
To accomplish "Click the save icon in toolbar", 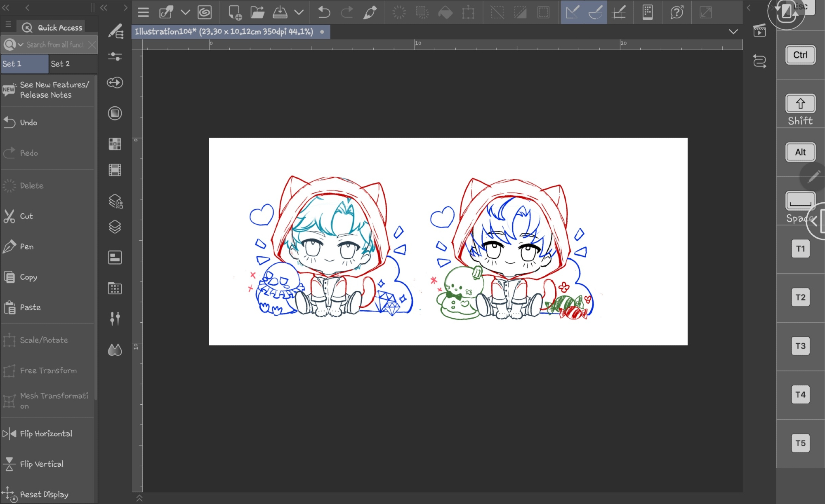I will [280, 12].
